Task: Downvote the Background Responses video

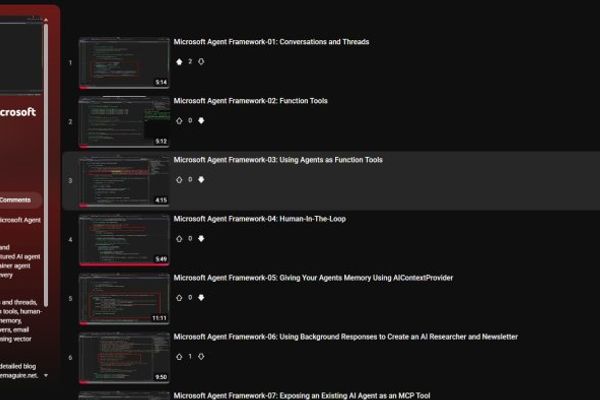Action: click(x=201, y=356)
